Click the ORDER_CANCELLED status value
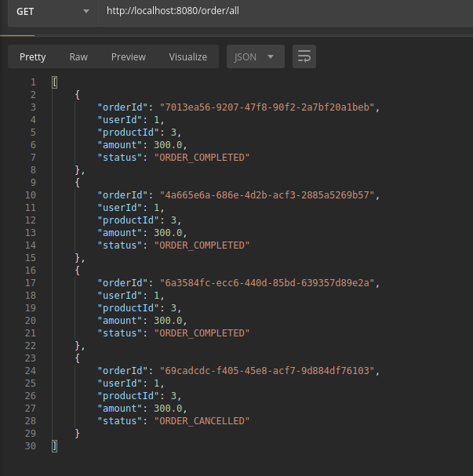Viewport: 473px width, 476px height. click(x=201, y=421)
